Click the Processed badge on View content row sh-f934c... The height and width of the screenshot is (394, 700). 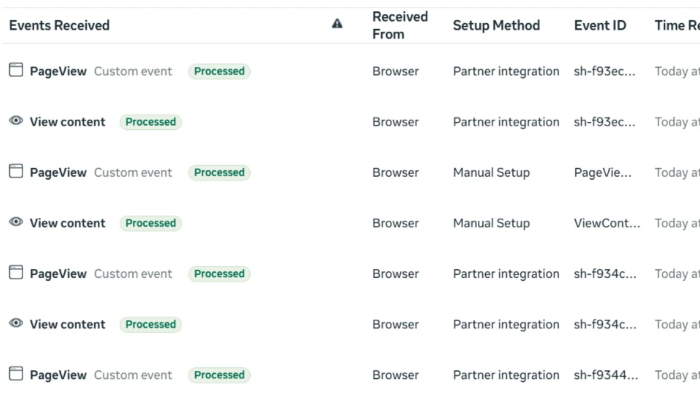150,324
